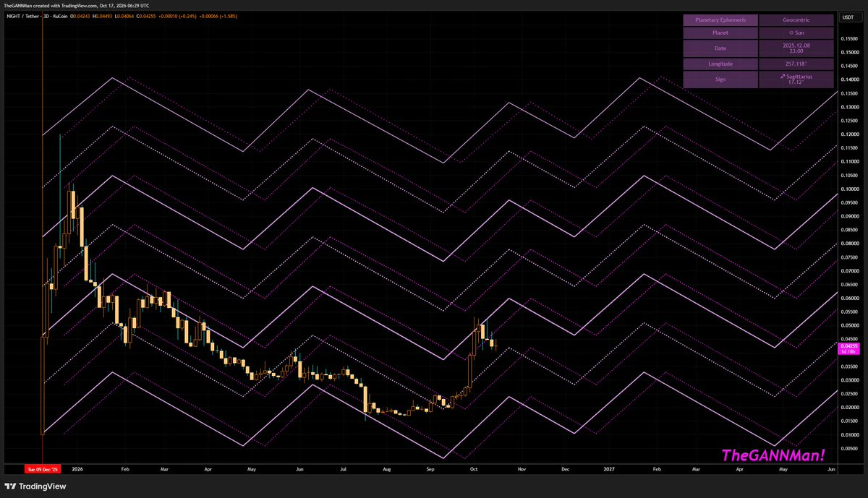The width and height of the screenshot is (868, 498).
Task: Click the '2027' year label on time axis
Action: [x=609, y=469]
